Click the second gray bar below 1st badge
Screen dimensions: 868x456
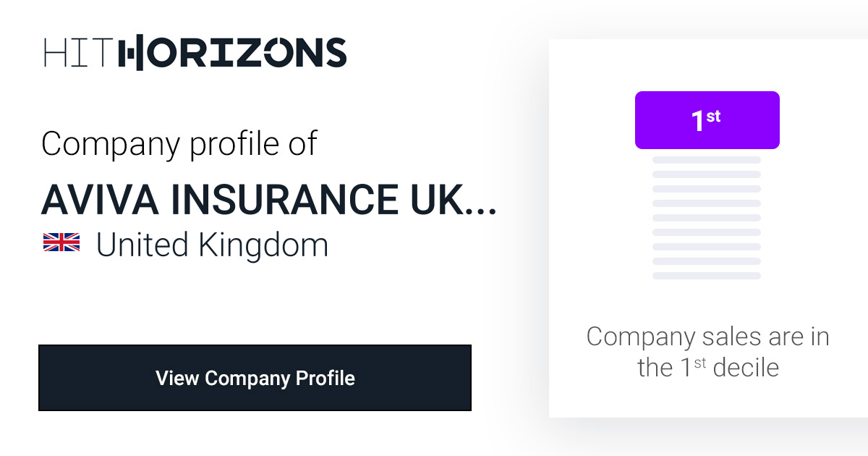coord(707,174)
